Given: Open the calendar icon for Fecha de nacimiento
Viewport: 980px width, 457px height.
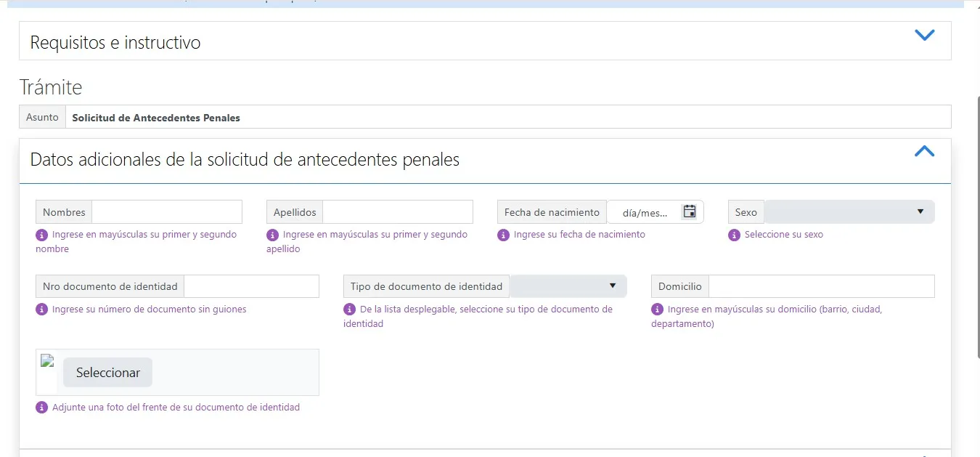Looking at the screenshot, I should 690,211.
